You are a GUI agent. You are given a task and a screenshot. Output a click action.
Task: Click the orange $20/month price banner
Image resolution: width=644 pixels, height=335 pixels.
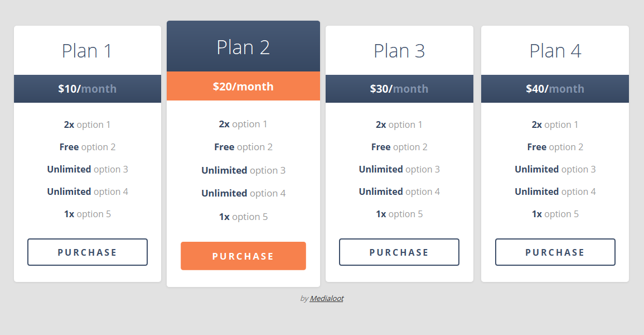tap(243, 87)
